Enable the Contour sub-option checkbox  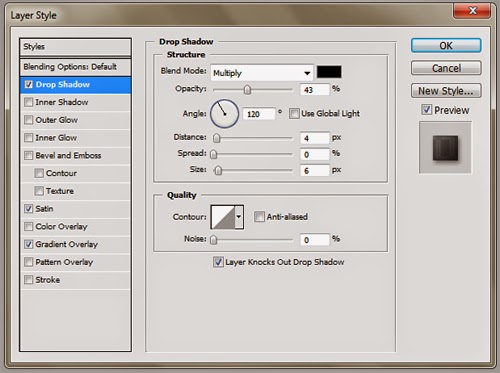pos(39,173)
